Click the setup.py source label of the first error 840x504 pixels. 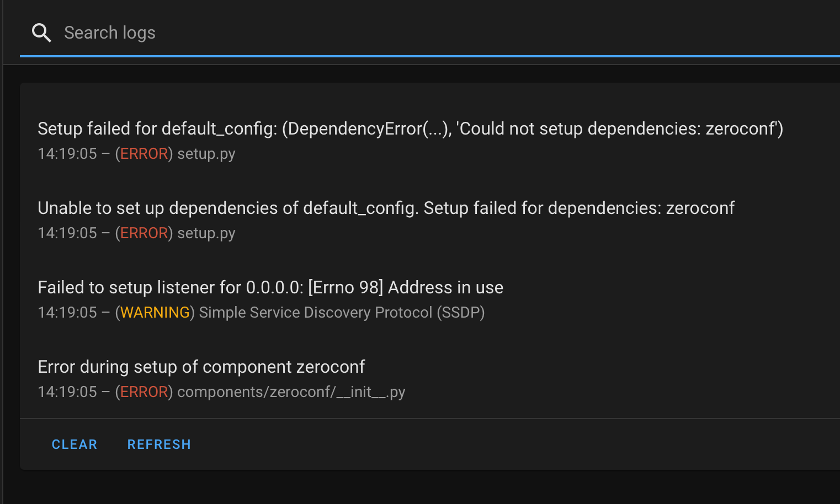coord(206,153)
